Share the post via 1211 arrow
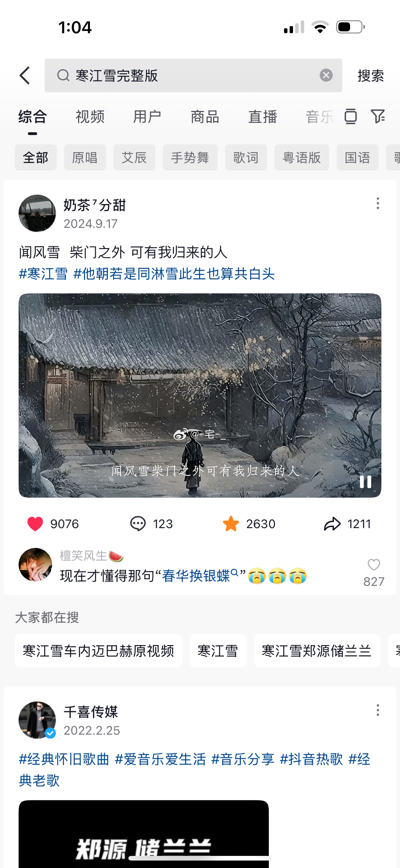Screen dimensions: 400x868 click(x=332, y=524)
